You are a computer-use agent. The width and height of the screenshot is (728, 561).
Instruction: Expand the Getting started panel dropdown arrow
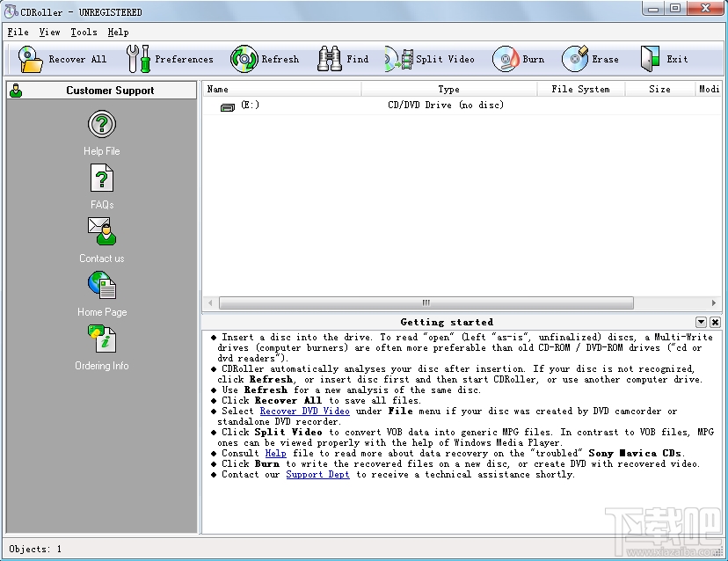point(701,323)
